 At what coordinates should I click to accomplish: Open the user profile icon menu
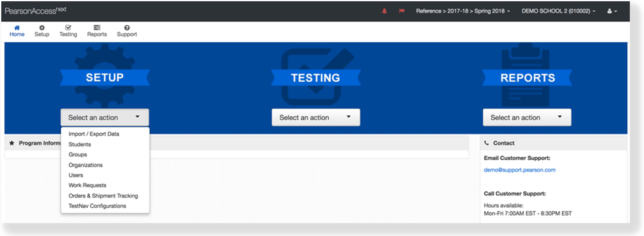point(612,11)
